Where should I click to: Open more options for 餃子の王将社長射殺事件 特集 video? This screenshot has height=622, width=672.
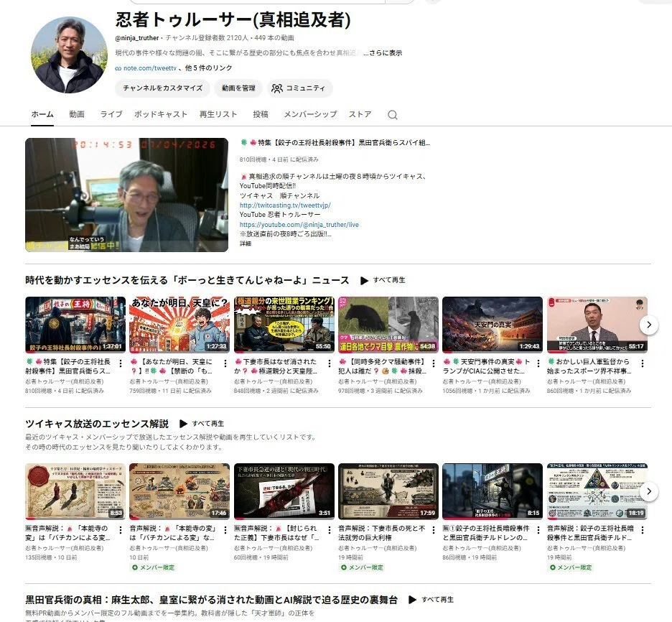[x=121, y=363]
